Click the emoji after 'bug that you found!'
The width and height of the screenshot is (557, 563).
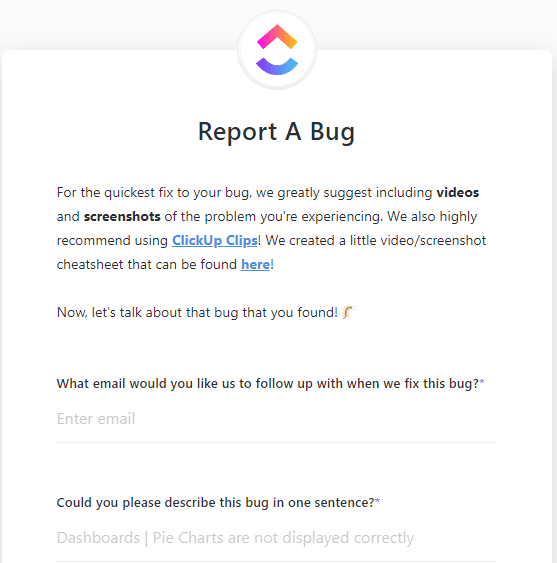(x=348, y=312)
